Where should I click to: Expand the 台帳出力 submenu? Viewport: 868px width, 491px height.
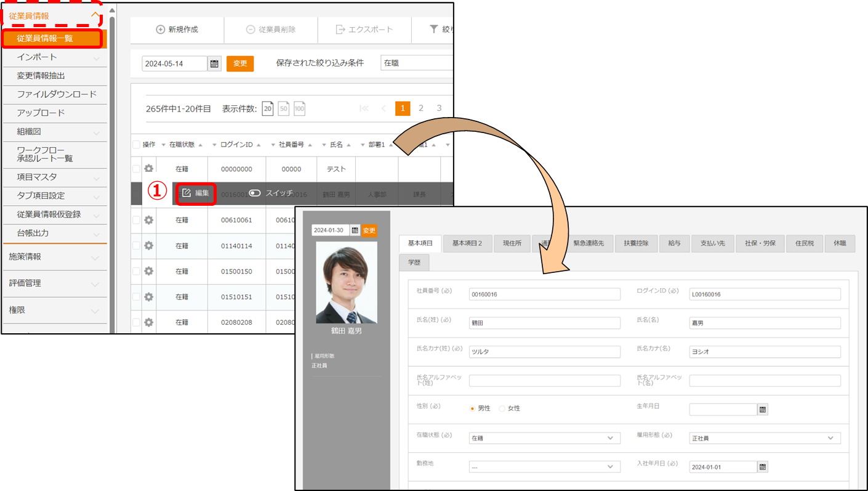[x=97, y=234]
